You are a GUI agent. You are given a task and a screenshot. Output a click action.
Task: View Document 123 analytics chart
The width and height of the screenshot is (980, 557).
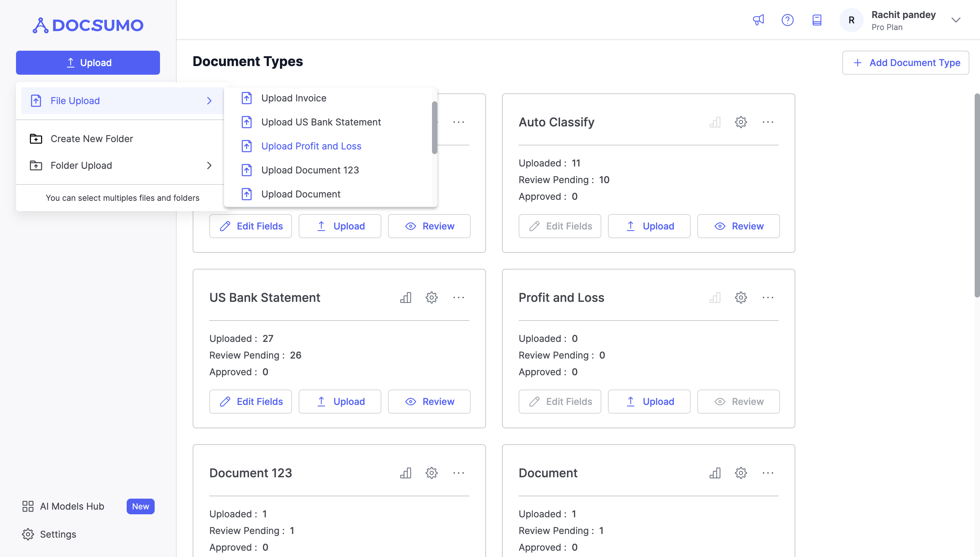(x=406, y=473)
